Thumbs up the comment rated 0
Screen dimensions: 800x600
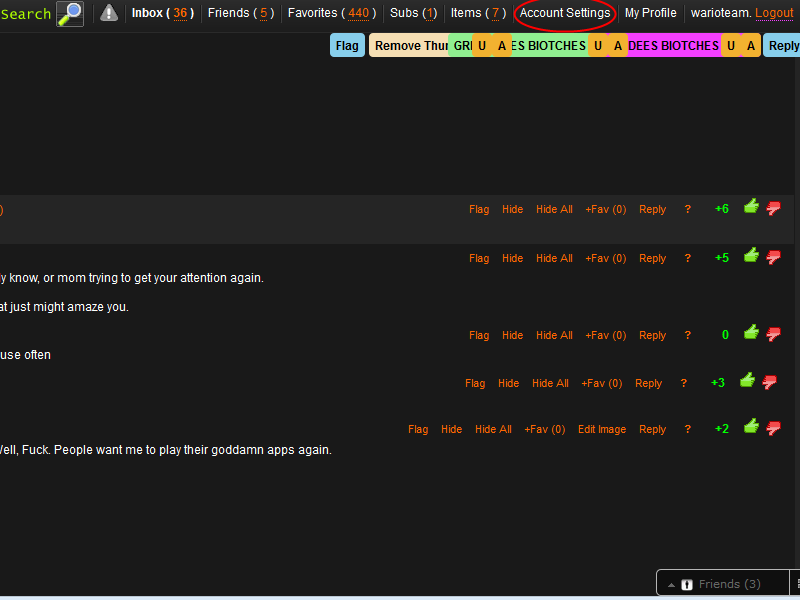pyautogui.click(x=751, y=333)
